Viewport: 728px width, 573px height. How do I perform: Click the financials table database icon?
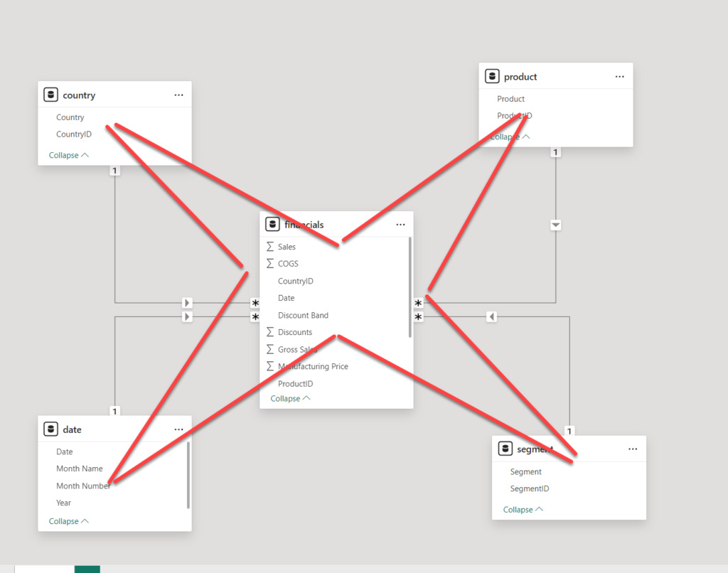click(x=272, y=224)
